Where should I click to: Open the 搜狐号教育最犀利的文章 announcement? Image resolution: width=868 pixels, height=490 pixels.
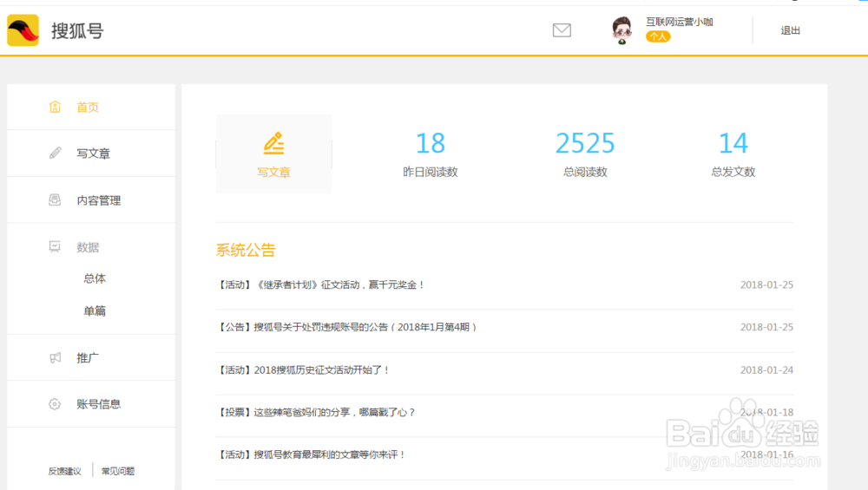(312, 454)
